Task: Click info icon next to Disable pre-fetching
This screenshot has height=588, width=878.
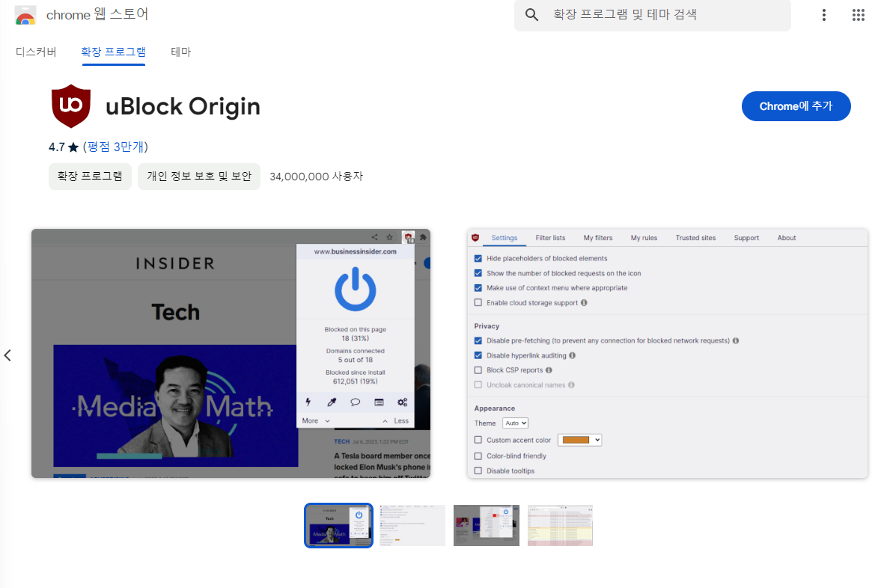Action: point(736,340)
